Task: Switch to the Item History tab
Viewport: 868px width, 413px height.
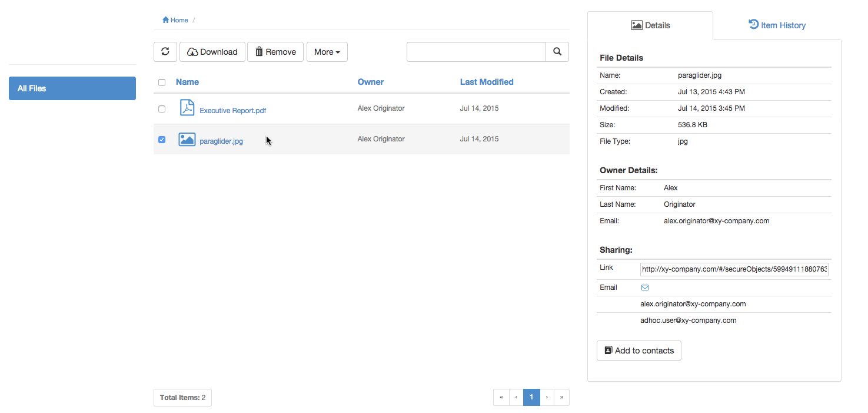Action: 777,25
